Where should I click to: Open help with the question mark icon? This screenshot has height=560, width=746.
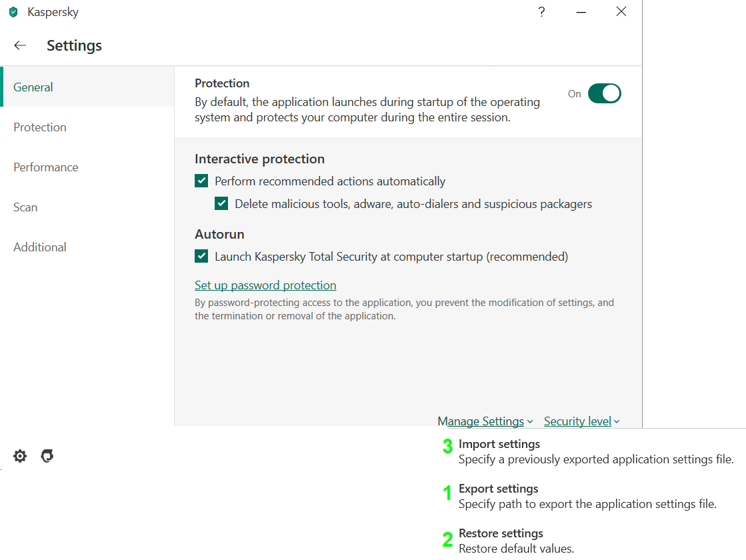(x=542, y=12)
